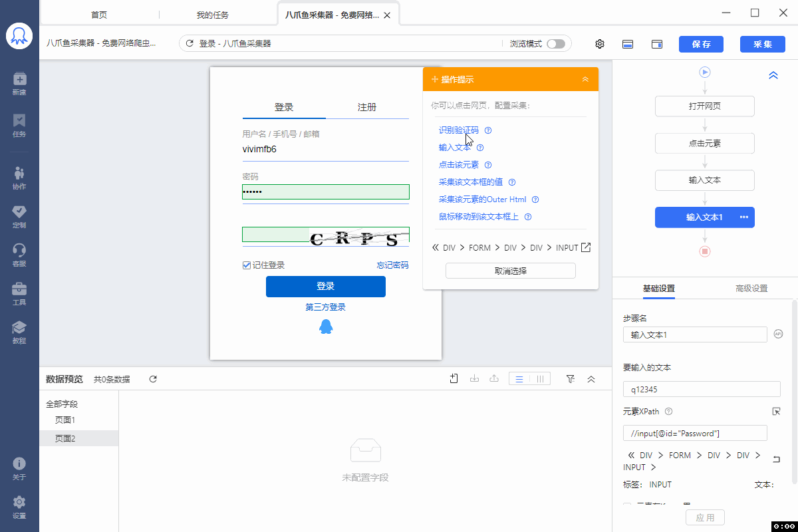Collapse the 数据预览 panel
798x532 pixels.
[x=591, y=379]
